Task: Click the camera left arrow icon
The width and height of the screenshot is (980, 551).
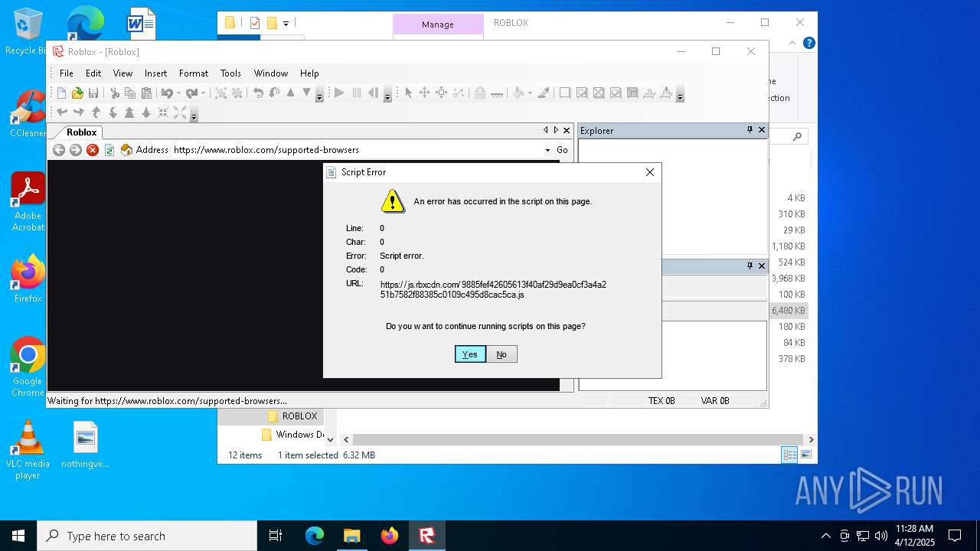Action: pos(62,112)
